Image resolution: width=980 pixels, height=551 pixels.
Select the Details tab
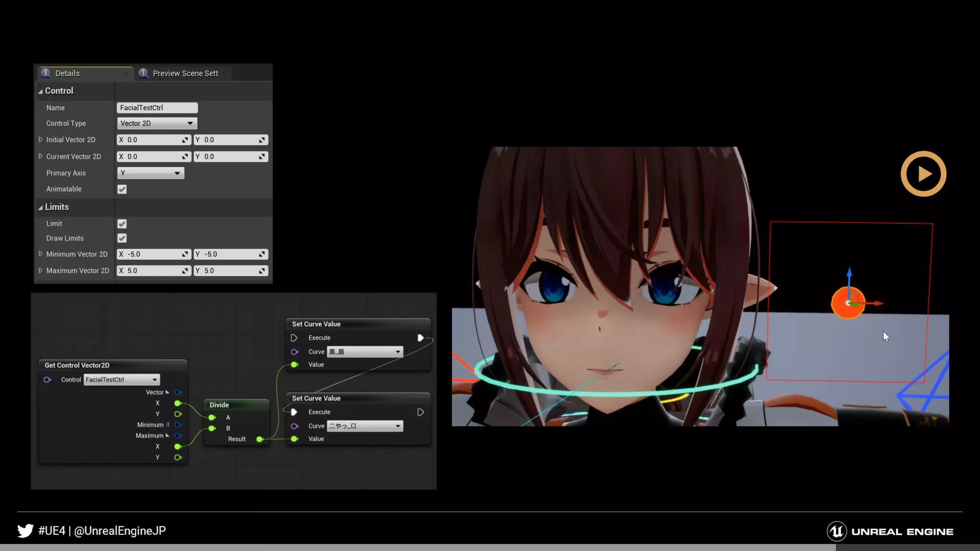[x=67, y=74]
